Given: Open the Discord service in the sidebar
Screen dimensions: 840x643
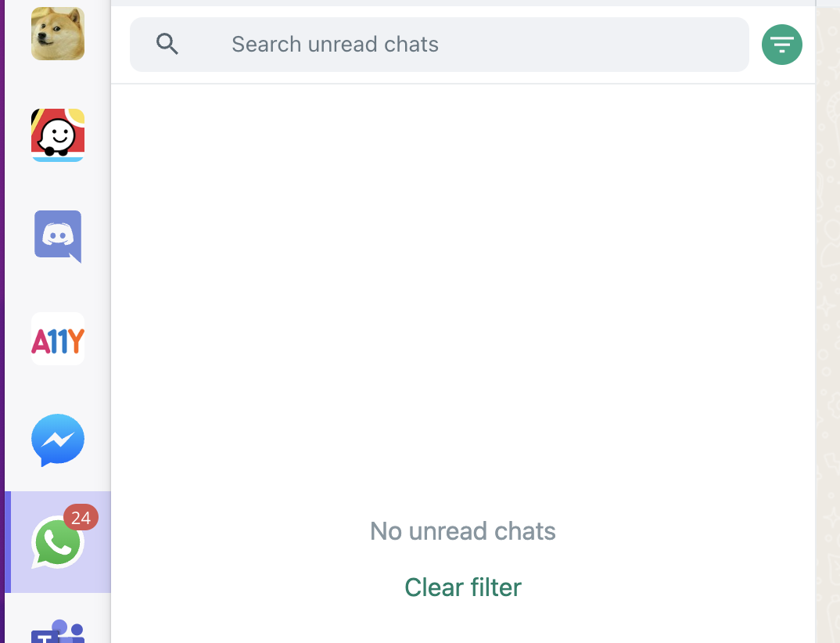Looking at the screenshot, I should tap(58, 236).
